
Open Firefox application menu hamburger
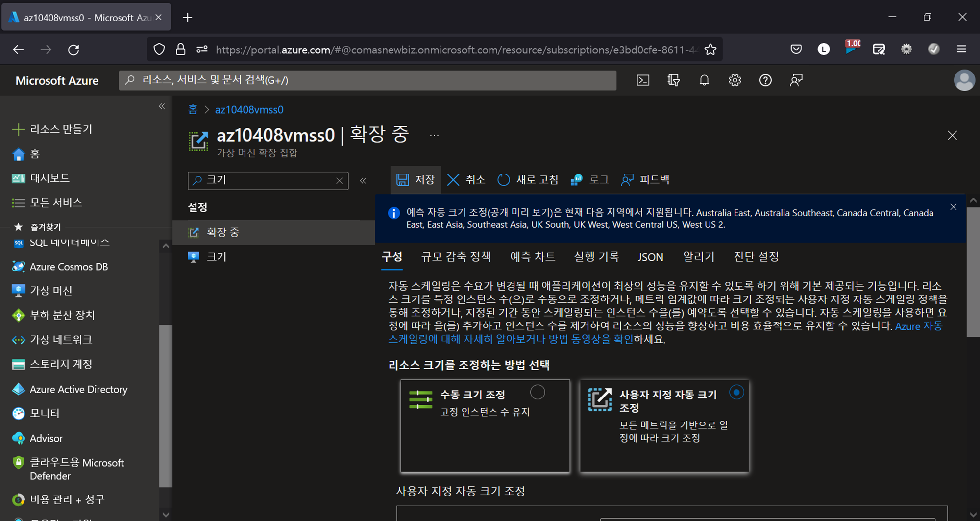point(961,49)
